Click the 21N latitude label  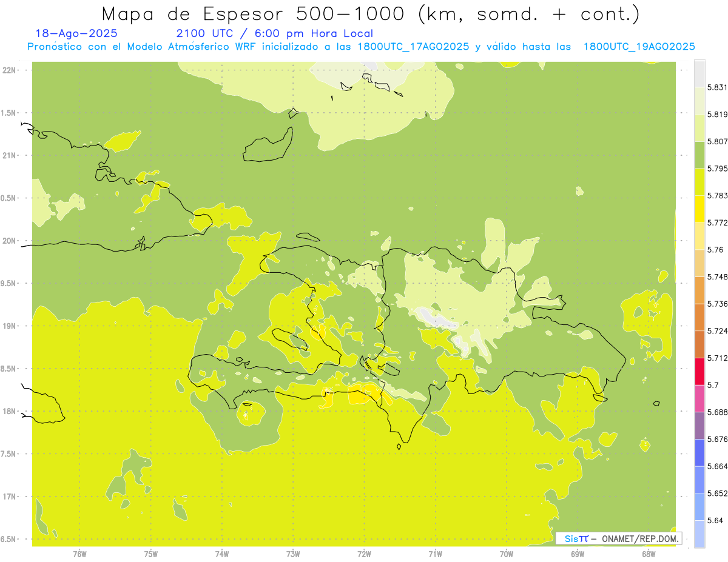9,155
